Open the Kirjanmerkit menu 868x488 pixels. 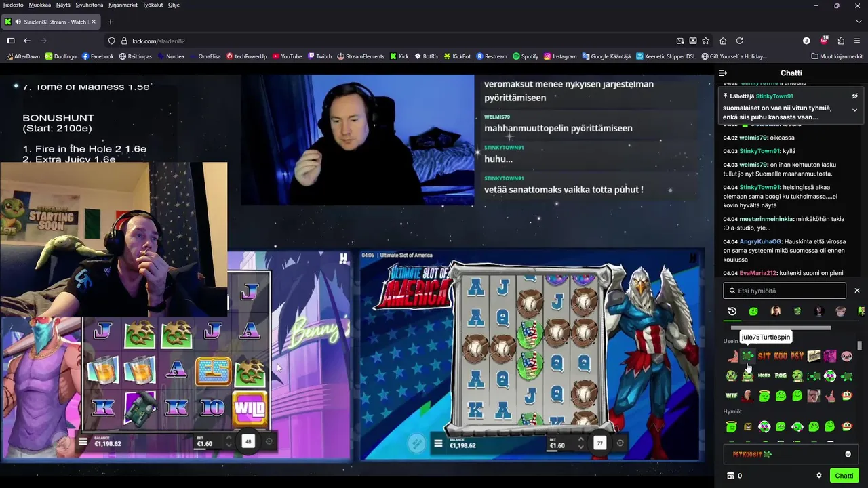pyautogui.click(x=123, y=5)
